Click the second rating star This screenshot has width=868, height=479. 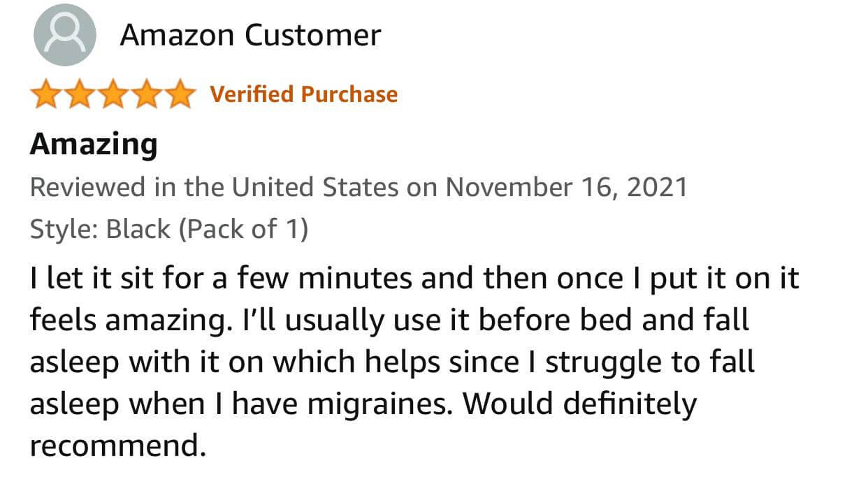[80, 94]
